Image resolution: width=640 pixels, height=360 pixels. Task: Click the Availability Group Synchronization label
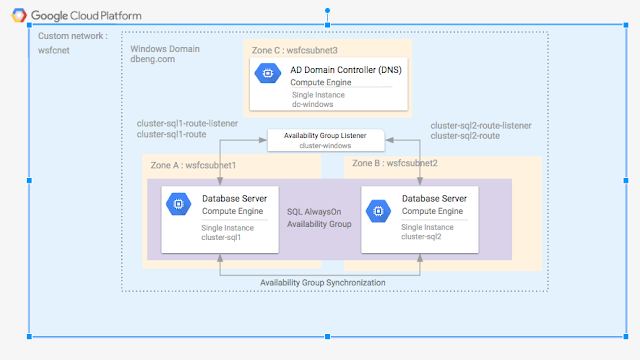tap(322, 282)
